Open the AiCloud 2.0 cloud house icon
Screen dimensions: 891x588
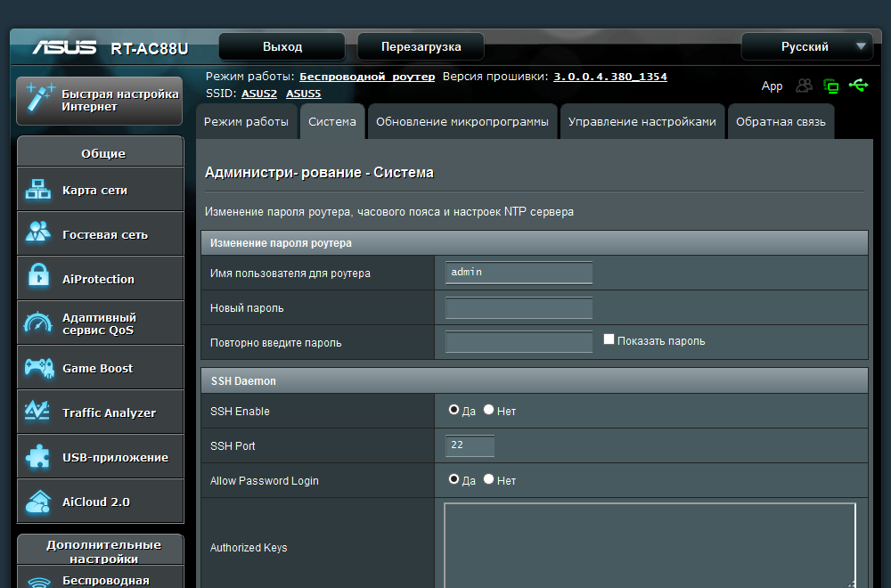38,502
